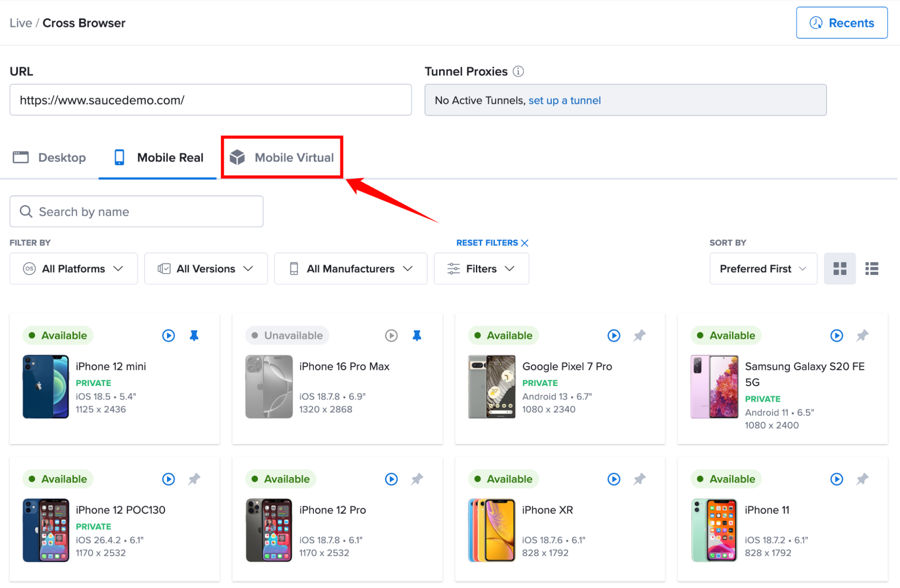
Task: Pin the Samsung Galaxy S20 FE 5G
Action: (862, 336)
